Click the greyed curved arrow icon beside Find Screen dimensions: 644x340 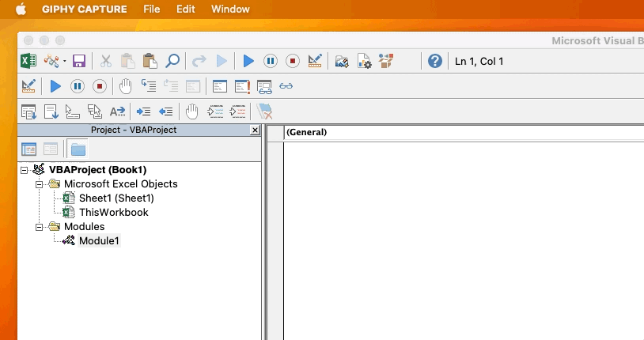199,61
